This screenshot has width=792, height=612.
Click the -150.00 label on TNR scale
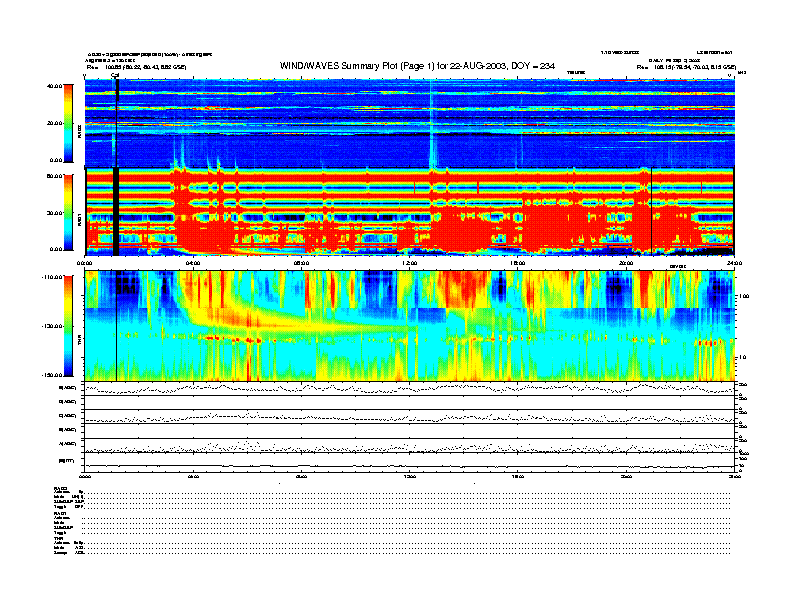pos(52,375)
